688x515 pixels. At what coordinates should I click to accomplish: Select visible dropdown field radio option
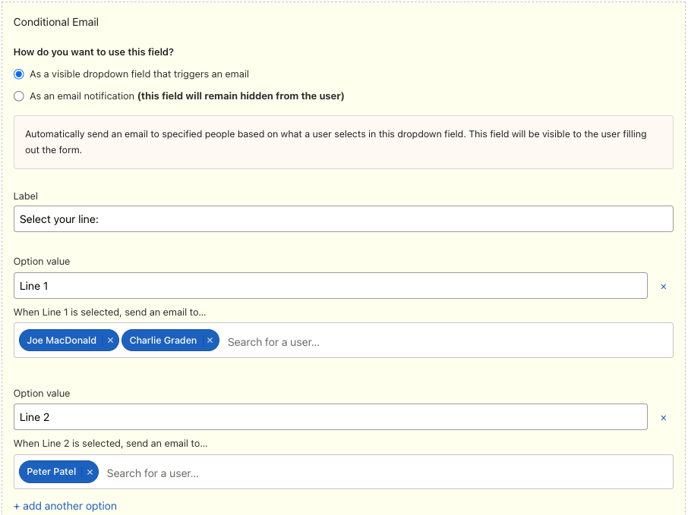pyautogui.click(x=19, y=74)
